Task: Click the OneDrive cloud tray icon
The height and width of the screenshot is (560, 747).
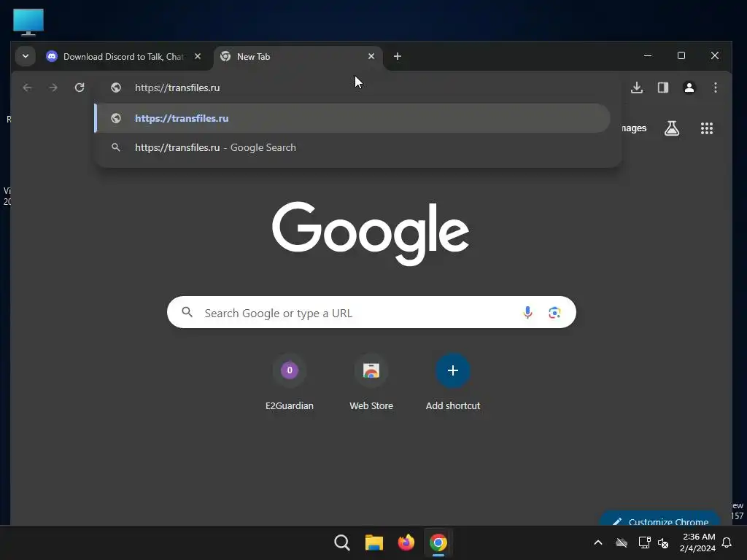Action: click(622, 542)
